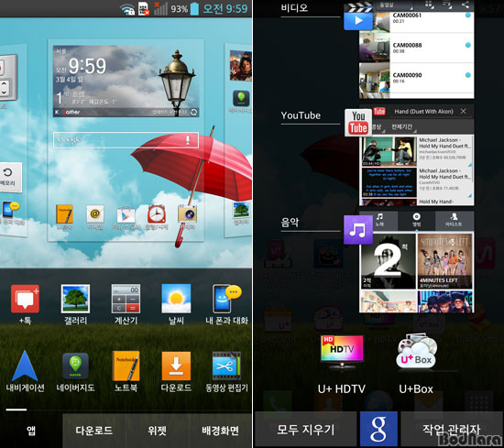This screenshot has height=448, width=504.
Task: Clear all recents with 모두 지우기
Action: click(306, 430)
